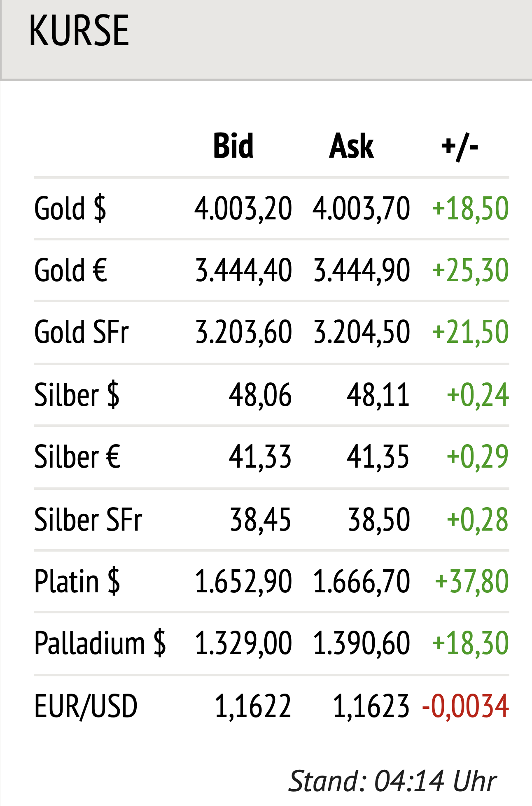The image size is (532, 806).
Task: Click the red EUR/USD change -0,0034
Action: coord(465,706)
